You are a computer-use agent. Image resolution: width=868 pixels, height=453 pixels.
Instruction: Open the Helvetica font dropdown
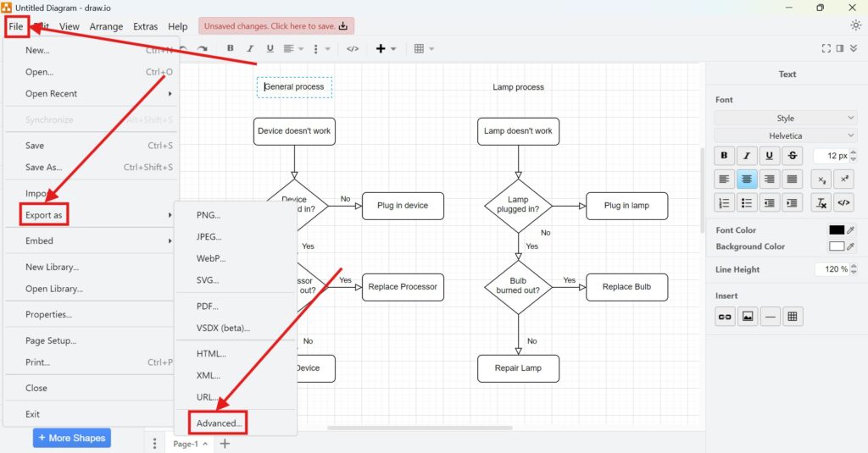(x=786, y=135)
